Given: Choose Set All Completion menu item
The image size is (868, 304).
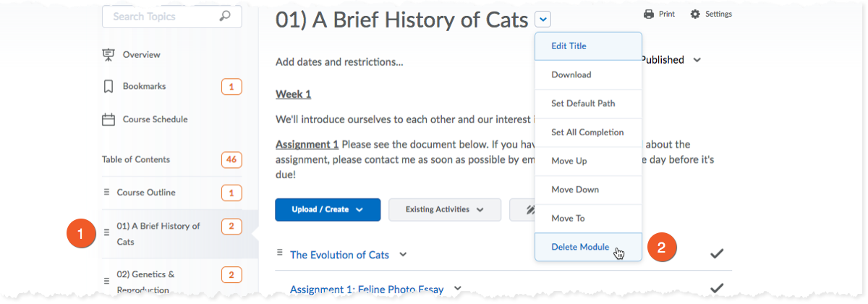Looking at the screenshot, I should 588,132.
